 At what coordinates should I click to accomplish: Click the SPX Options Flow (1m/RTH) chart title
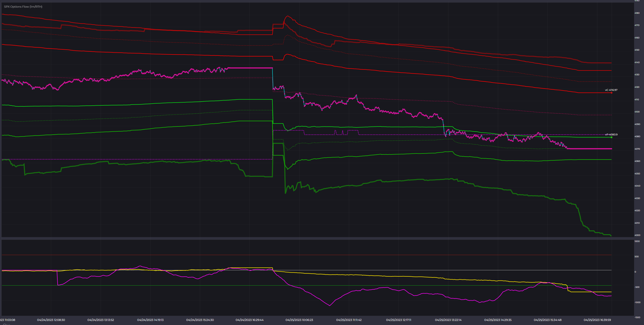click(23, 7)
